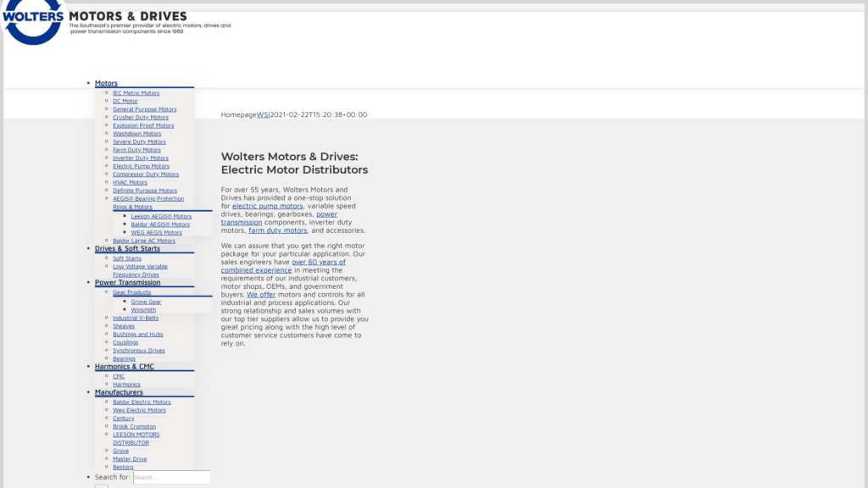Open Weg Electric Motors
868x488 pixels.
[x=139, y=411]
